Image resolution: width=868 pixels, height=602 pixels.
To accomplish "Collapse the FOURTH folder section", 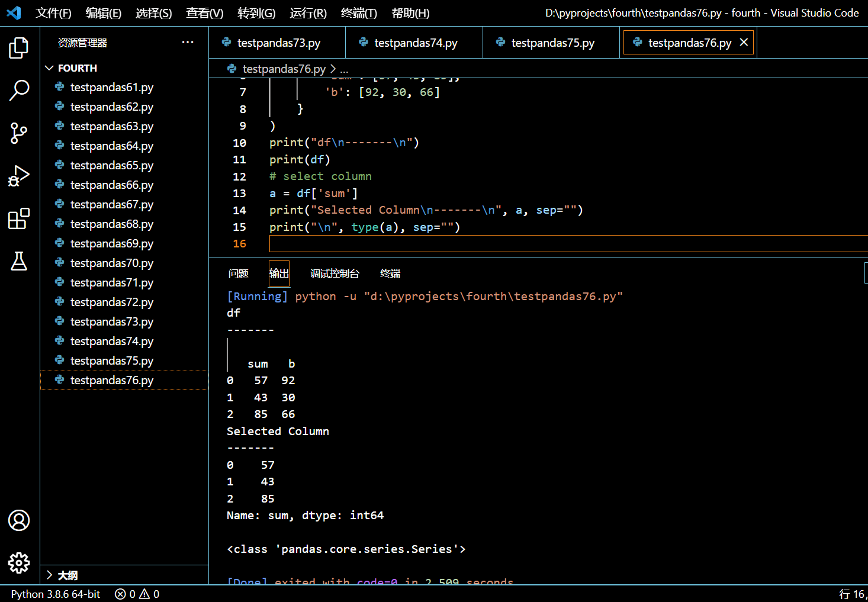I will [49, 68].
